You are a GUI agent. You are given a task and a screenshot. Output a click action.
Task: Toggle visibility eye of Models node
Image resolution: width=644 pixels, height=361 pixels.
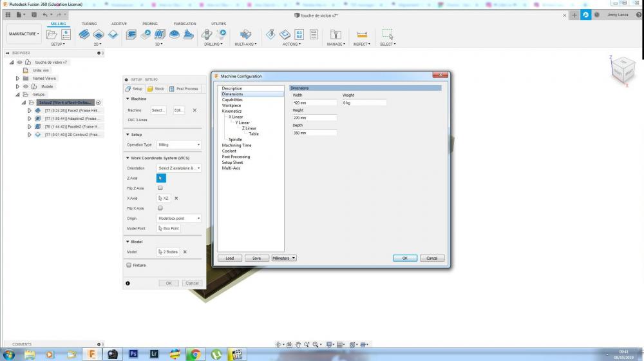(26, 86)
